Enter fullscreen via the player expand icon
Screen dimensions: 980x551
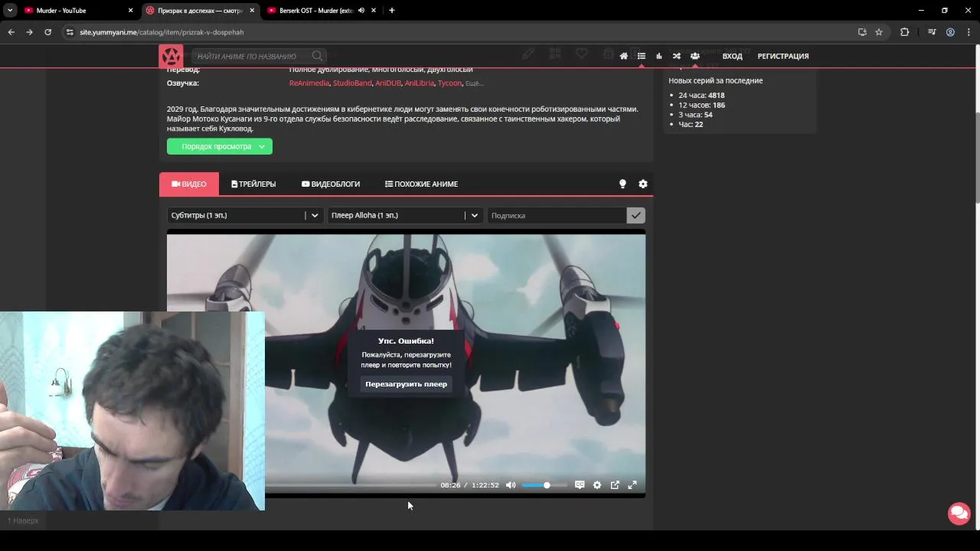tap(632, 485)
